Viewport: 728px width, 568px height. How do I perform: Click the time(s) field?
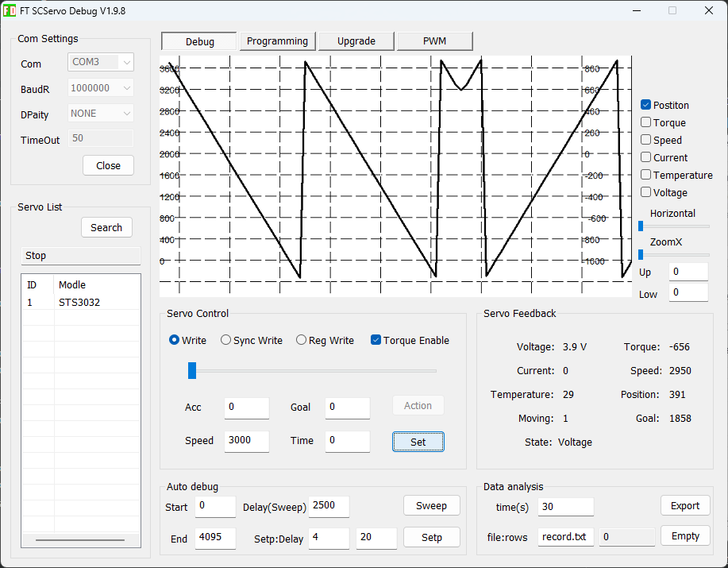(x=565, y=507)
